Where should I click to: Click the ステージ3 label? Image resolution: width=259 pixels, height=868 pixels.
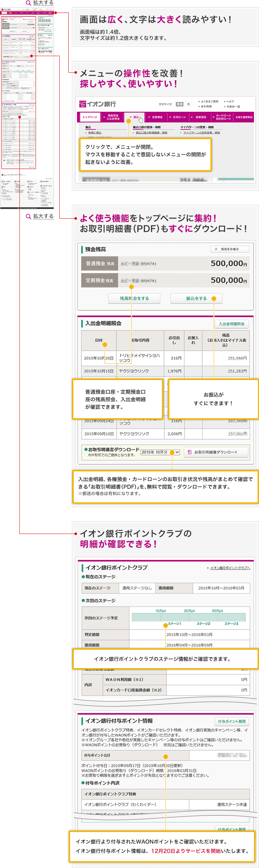tap(231, 624)
